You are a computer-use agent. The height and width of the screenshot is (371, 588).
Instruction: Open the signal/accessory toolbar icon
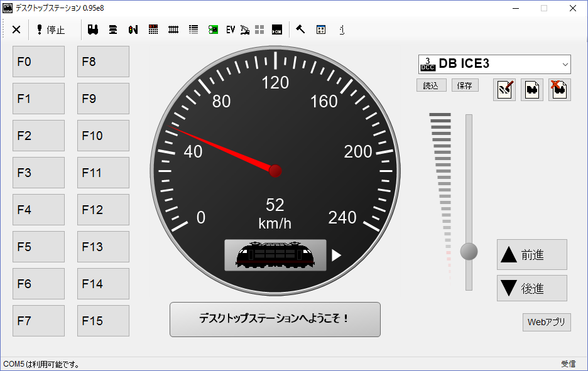coord(133,30)
